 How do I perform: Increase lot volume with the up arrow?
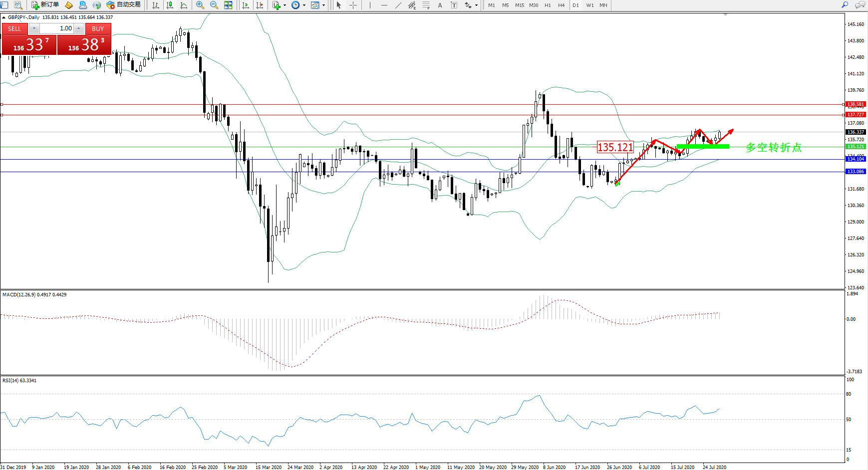click(79, 28)
